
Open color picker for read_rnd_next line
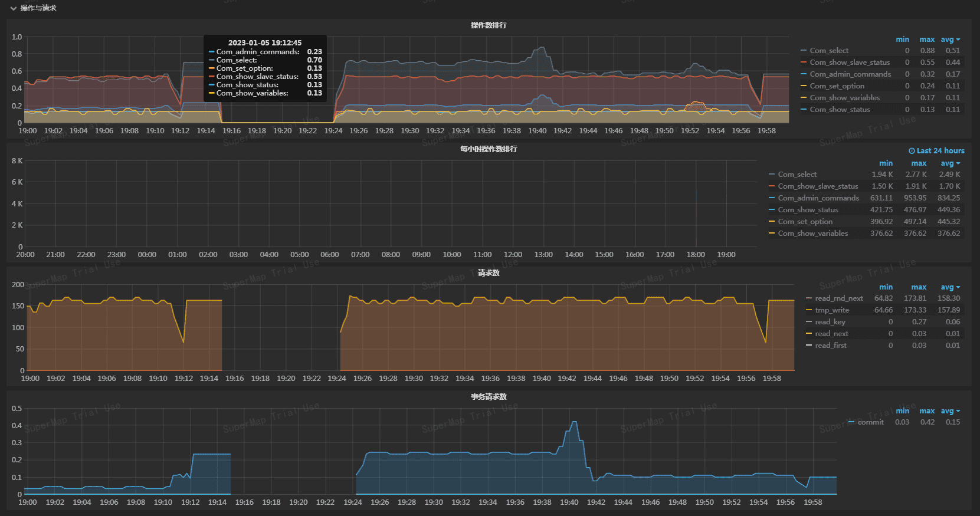(809, 298)
